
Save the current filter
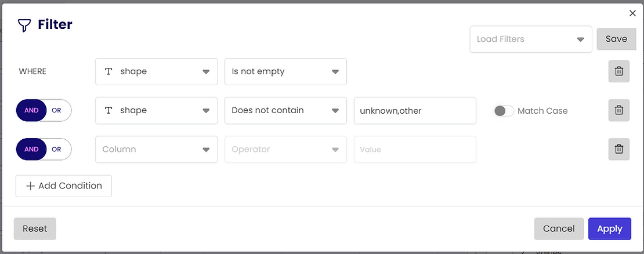click(x=616, y=39)
